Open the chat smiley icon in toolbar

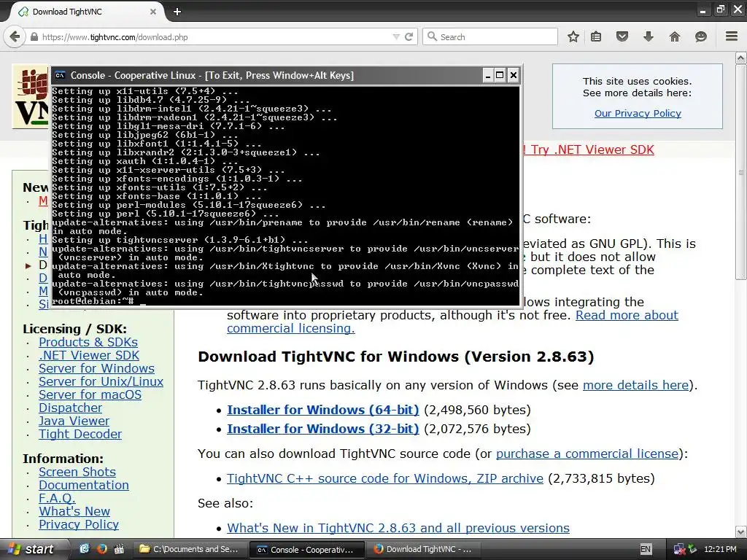tap(701, 36)
